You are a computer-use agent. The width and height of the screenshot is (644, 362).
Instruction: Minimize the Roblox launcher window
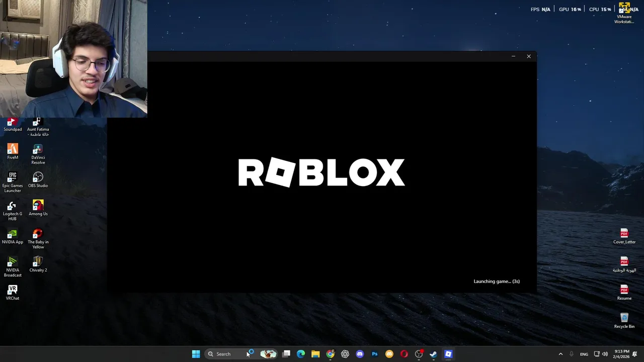(x=513, y=56)
